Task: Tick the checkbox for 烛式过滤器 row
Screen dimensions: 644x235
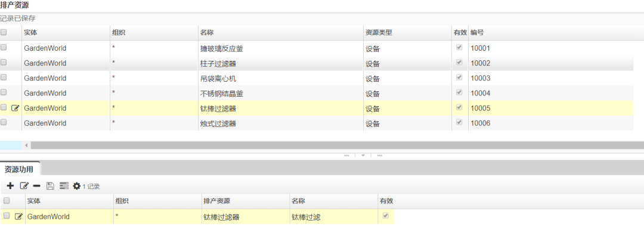Action: coord(4,122)
